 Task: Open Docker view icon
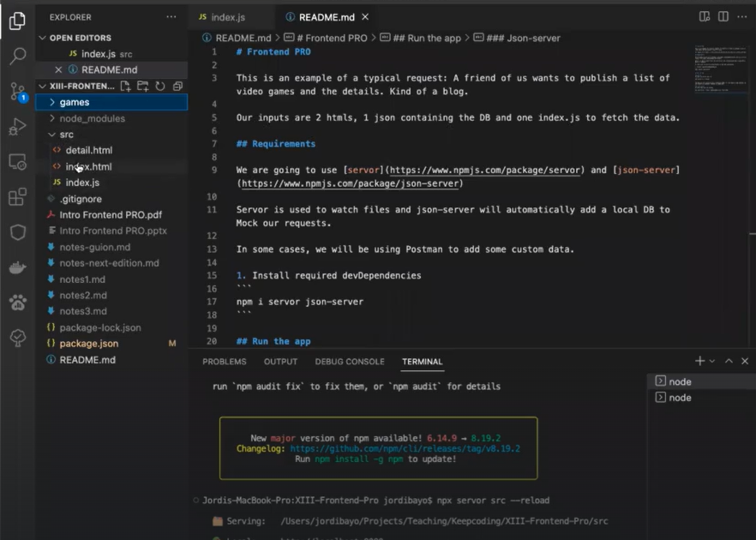pyautogui.click(x=17, y=267)
